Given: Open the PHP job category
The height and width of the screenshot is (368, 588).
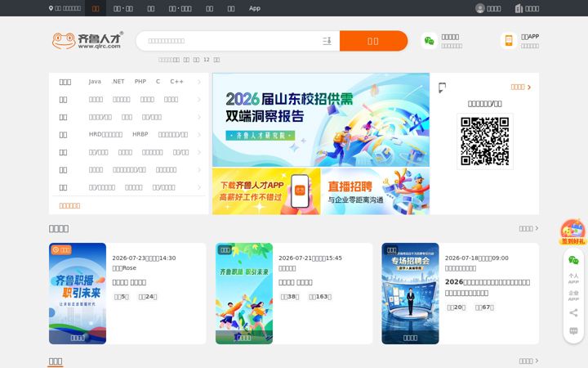Looking at the screenshot, I should (x=140, y=82).
